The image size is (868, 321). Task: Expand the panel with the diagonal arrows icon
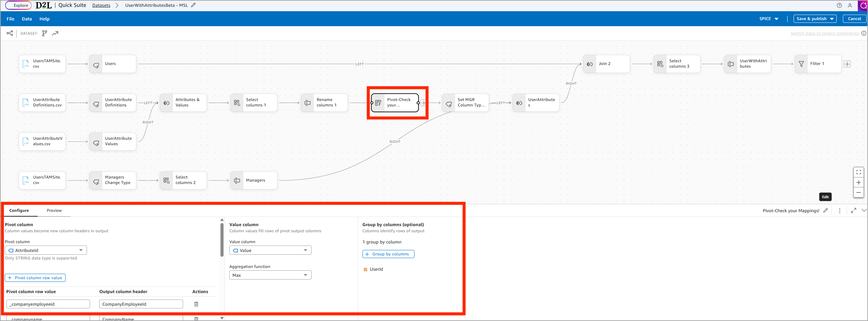pyautogui.click(x=854, y=210)
